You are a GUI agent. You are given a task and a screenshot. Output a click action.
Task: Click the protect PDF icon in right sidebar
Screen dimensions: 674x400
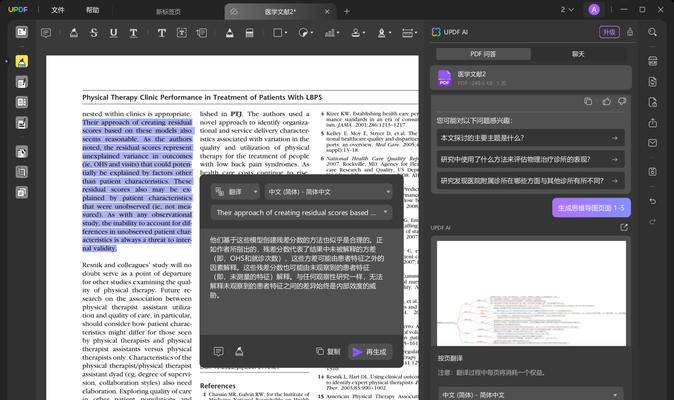click(x=653, y=102)
